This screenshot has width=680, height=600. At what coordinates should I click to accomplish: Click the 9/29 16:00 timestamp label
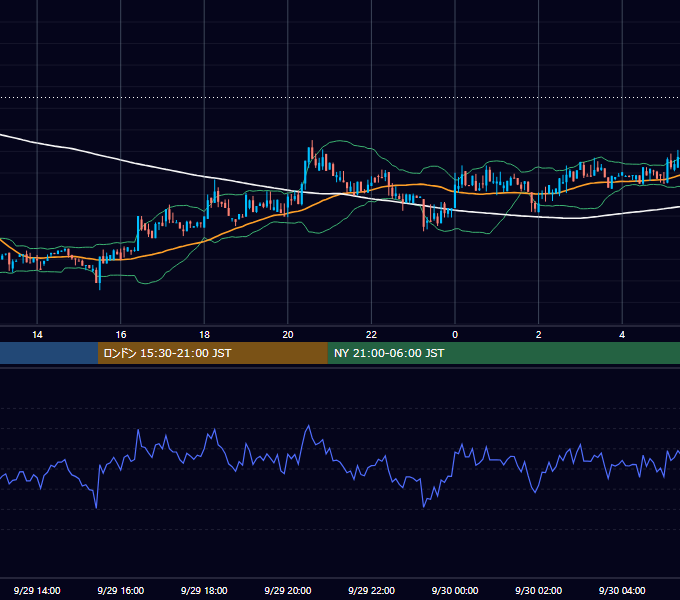121,590
